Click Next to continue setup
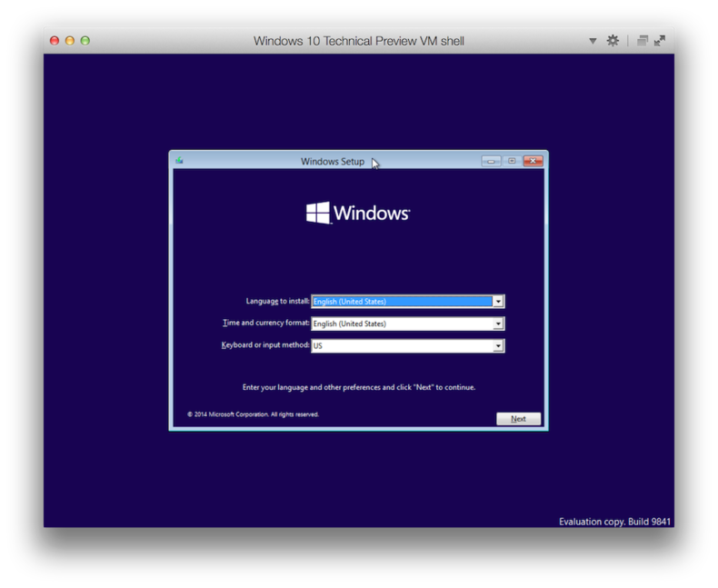718x588 pixels. point(518,419)
